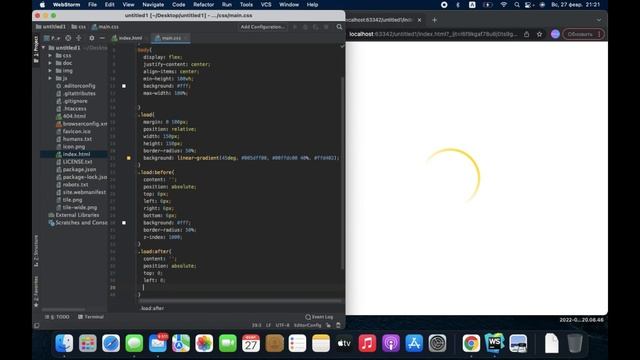Open the File menu

(92, 5)
